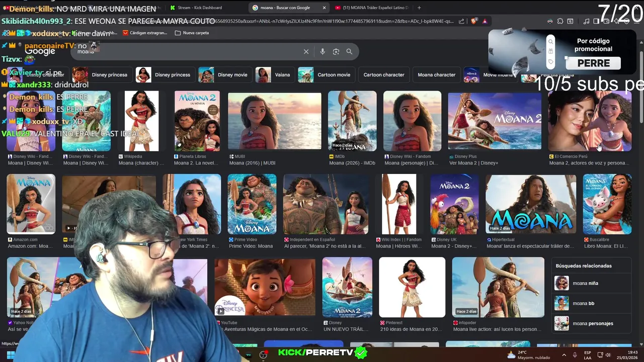
Task: Open the YouTube Disney Princesa baby Moana thumbnail
Action: coord(265,287)
